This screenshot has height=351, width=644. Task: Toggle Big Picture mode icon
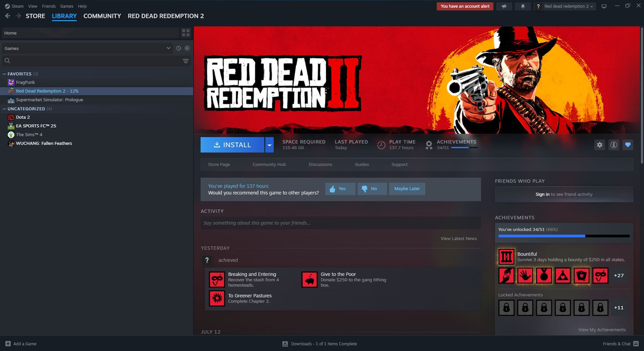604,7
